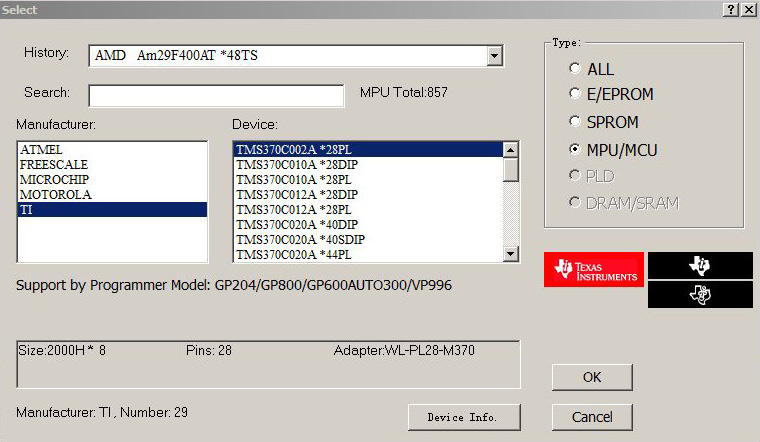
Task: Click the outlined TI logo on black
Action: (700, 295)
